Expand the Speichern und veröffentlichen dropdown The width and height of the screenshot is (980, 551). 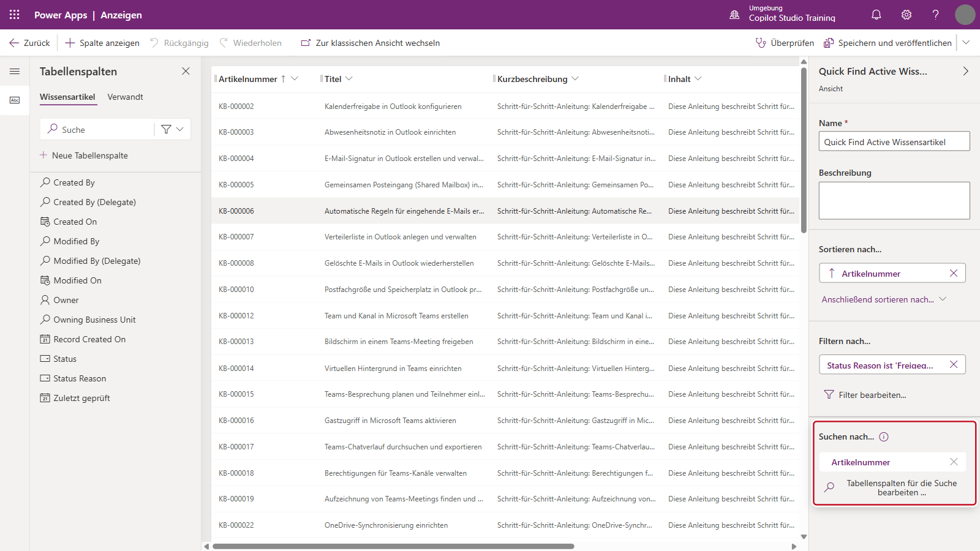(x=966, y=42)
